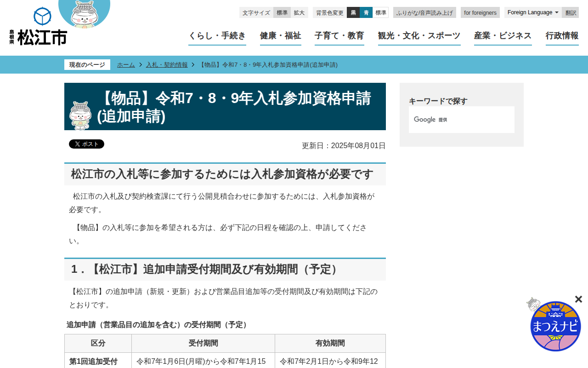This screenshot has height=368, width=588.
Task: Open the くらし・手続き menu
Action: pyautogui.click(x=217, y=36)
